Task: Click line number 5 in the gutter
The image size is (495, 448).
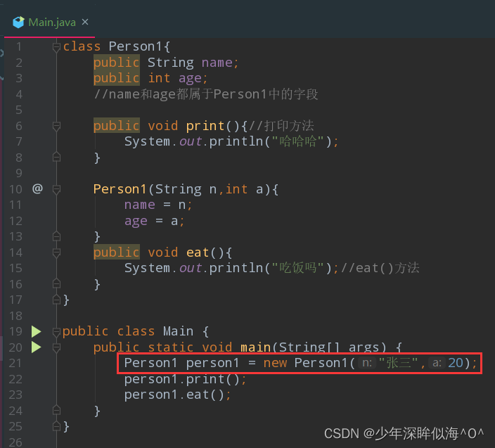Action: pyautogui.click(x=19, y=110)
